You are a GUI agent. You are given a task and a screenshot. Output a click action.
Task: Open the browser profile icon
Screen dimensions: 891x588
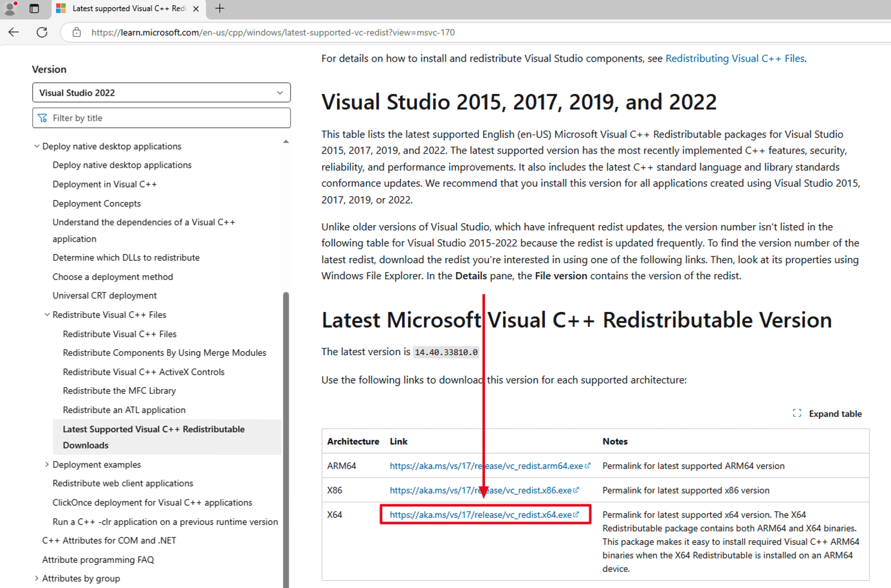[10, 8]
